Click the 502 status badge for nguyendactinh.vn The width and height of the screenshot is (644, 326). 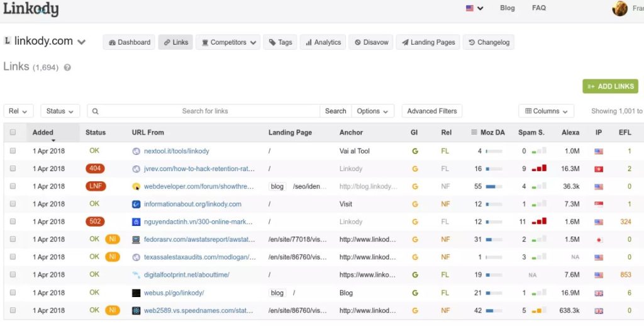96,222
